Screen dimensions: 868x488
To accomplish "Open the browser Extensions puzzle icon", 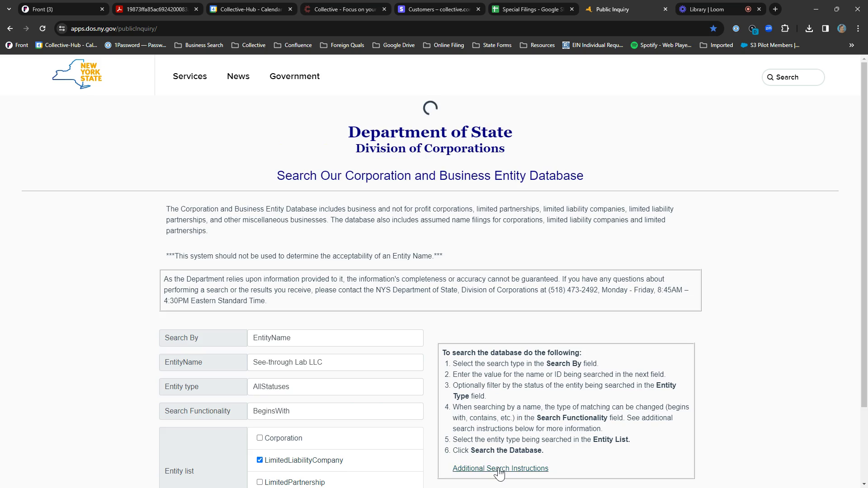I will pyautogui.click(x=785, y=28).
